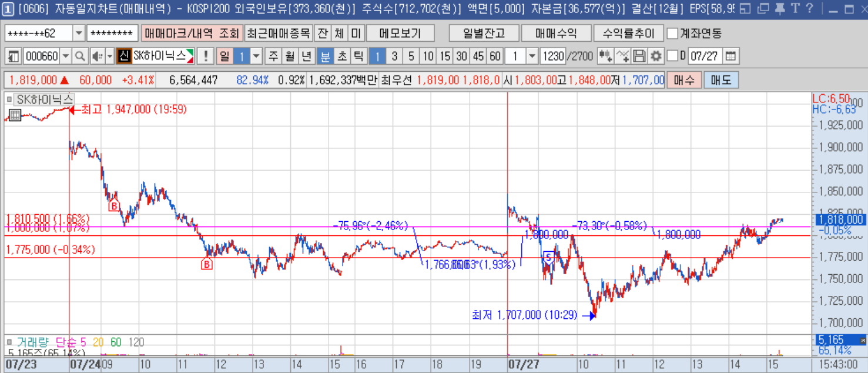
Task: Click 최근매매종목 button
Action: pyautogui.click(x=277, y=34)
